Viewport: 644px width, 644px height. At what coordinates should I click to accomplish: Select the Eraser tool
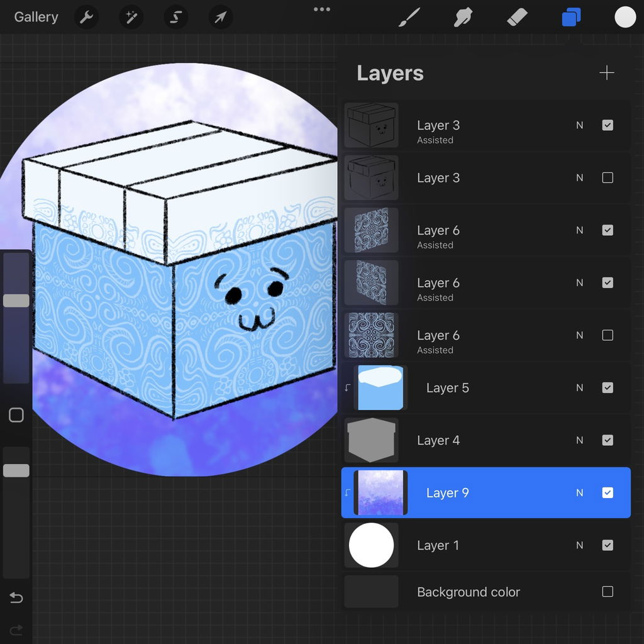pyautogui.click(x=517, y=18)
